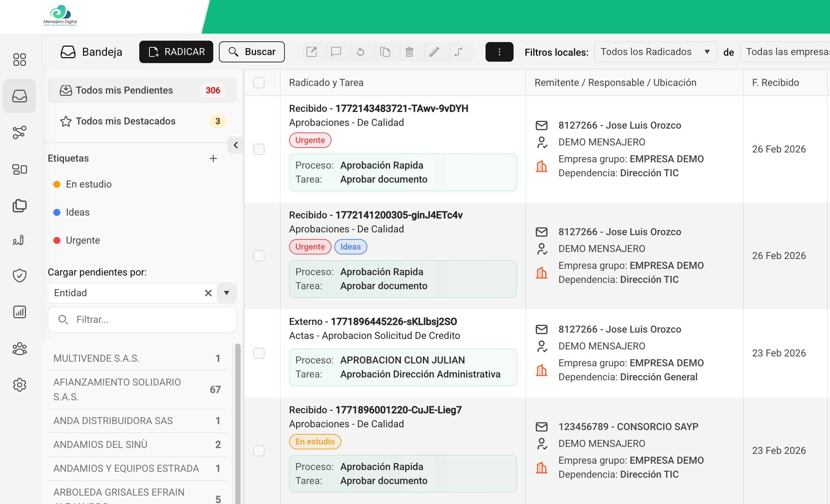The height and width of the screenshot is (504, 830).
Task: Expand the Entidad dropdown arrow
Action: [x=227, y=293]
